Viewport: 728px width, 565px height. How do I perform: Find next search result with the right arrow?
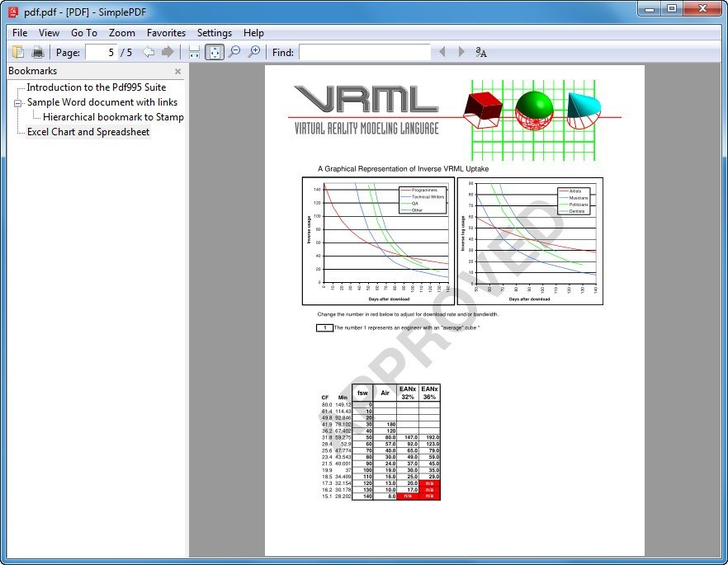pyautogui.click(x=461, y=51)
